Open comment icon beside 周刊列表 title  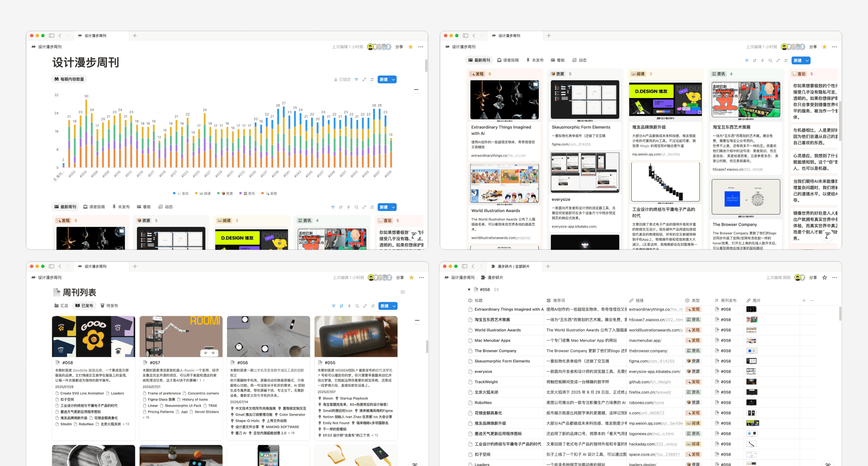click(403, 292)
